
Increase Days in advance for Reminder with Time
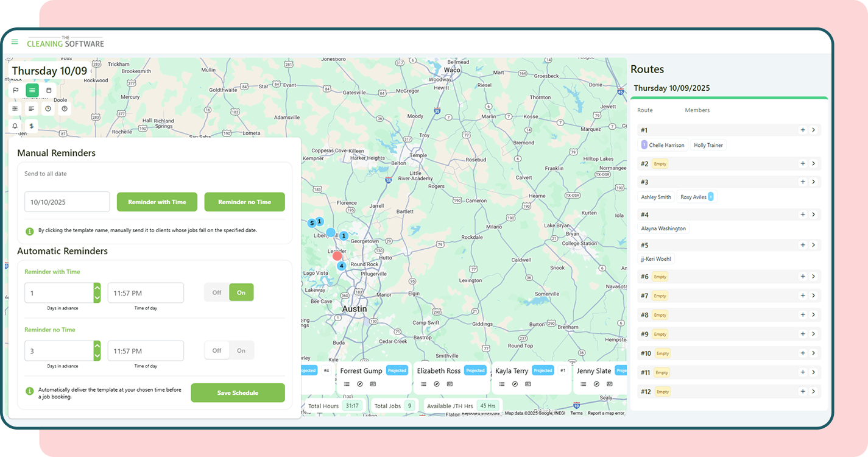(97, 288)
